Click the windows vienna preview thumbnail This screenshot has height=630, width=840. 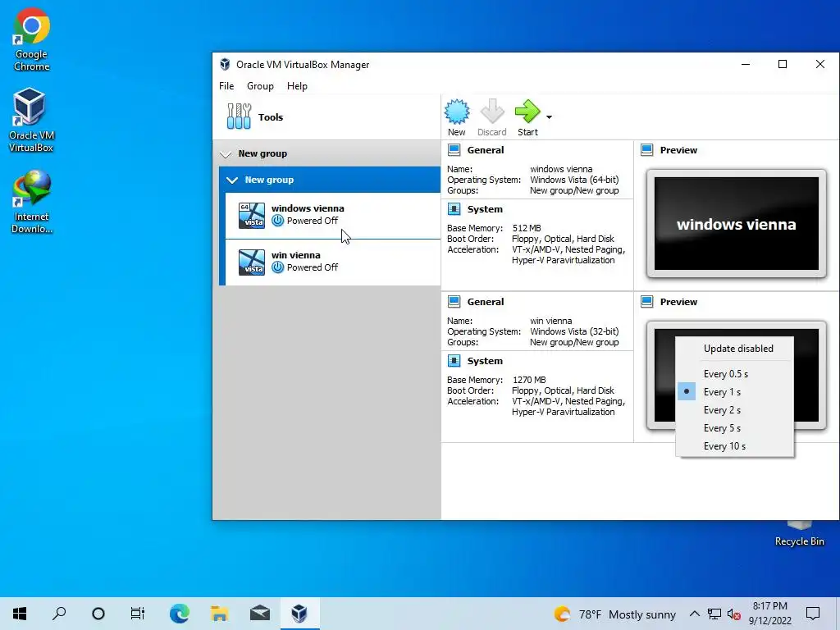click(737, 224)
